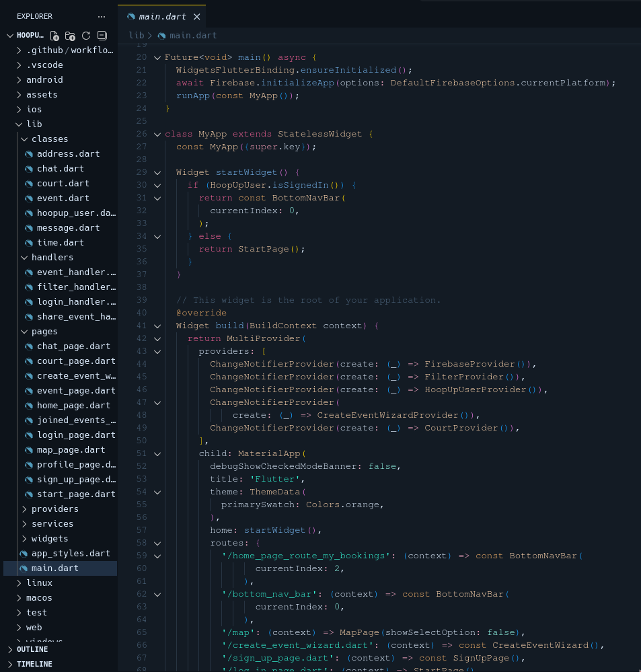This screenshot has height=672, width=641.
Task: Open home_page.dart from the pages folder
Action: tap(73, 406)
